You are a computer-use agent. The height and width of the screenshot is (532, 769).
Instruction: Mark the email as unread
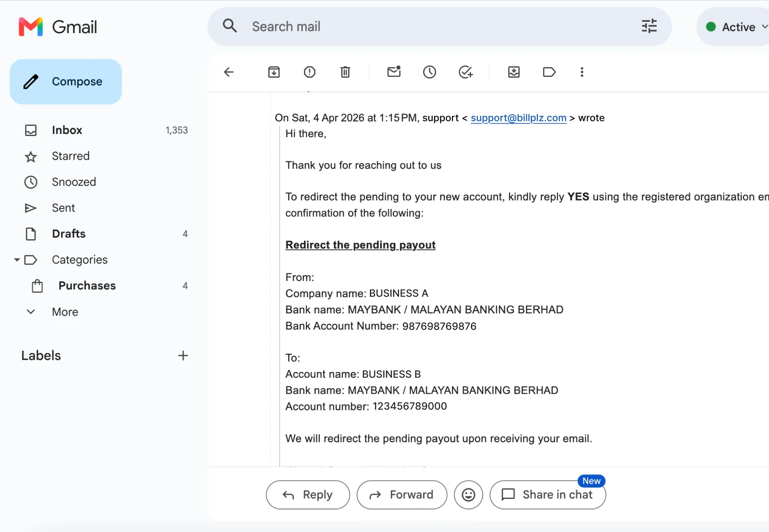(x=394, y=72)
